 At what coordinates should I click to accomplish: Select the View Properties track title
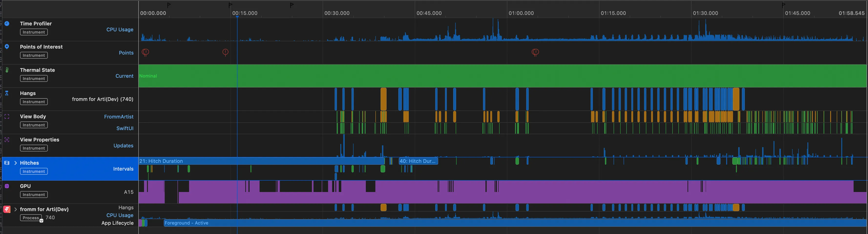click(39, 139)
